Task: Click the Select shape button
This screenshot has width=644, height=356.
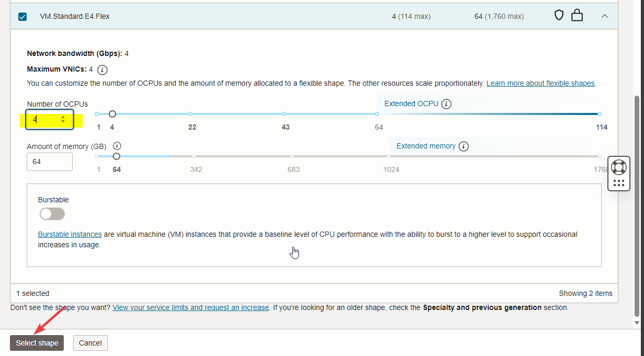Action: tap(37, 343)
